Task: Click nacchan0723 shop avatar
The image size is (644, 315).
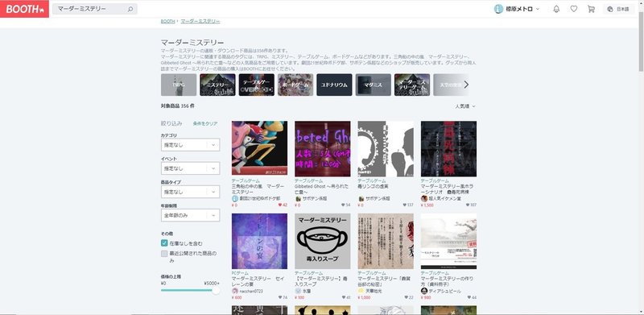Action: [x=235, y=291]
